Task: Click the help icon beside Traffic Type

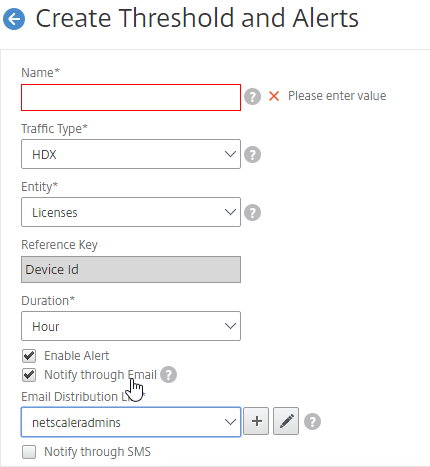Action: click(252, 155)
